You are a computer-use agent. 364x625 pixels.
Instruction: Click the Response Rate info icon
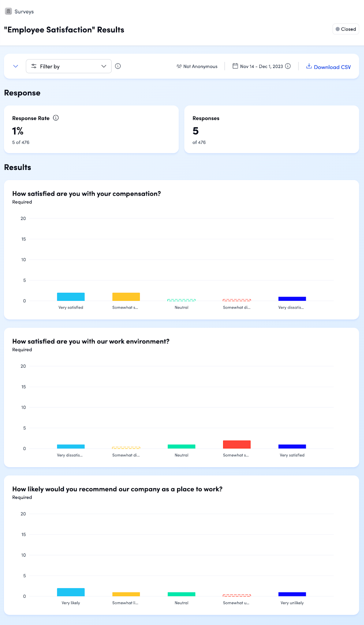[56, 118]
